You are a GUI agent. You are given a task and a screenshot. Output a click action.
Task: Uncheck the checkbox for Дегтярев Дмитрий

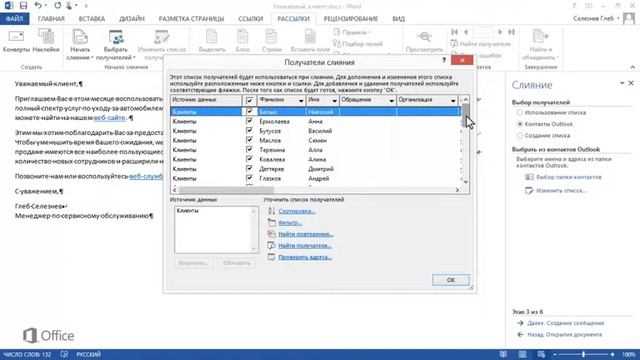click(249, 169)
